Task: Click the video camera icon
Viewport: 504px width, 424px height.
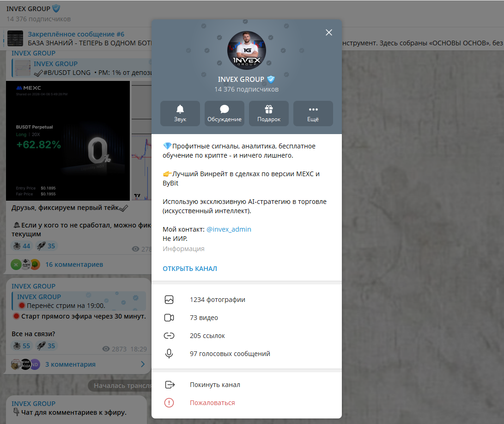Action: (169, 318)
